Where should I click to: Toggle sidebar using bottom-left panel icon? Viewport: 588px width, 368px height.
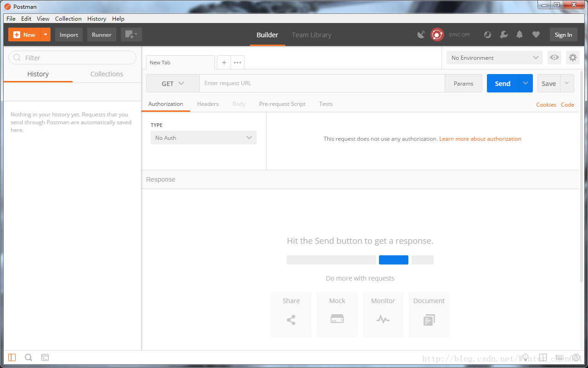[12, 357]
